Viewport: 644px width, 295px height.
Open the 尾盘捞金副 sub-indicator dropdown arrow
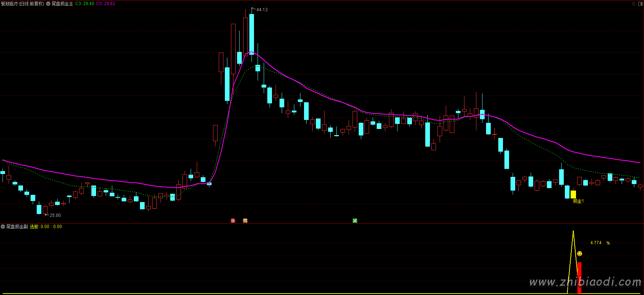3,227
